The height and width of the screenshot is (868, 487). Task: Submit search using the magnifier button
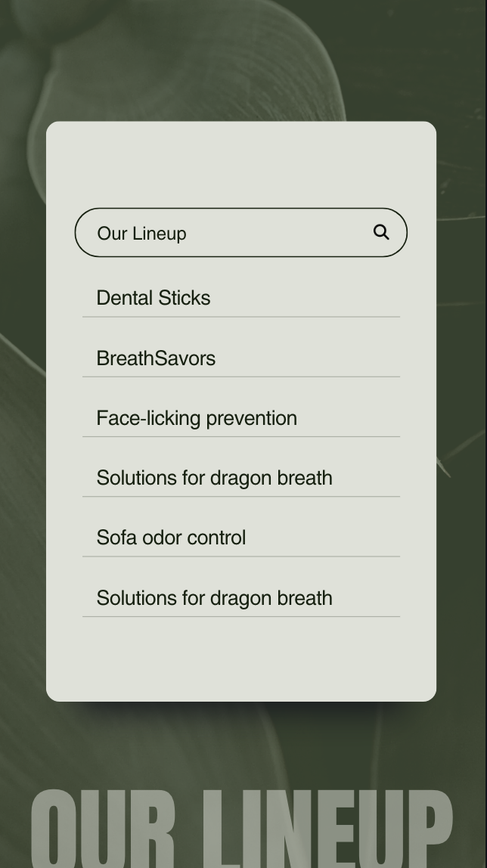(x=381, y=232)
